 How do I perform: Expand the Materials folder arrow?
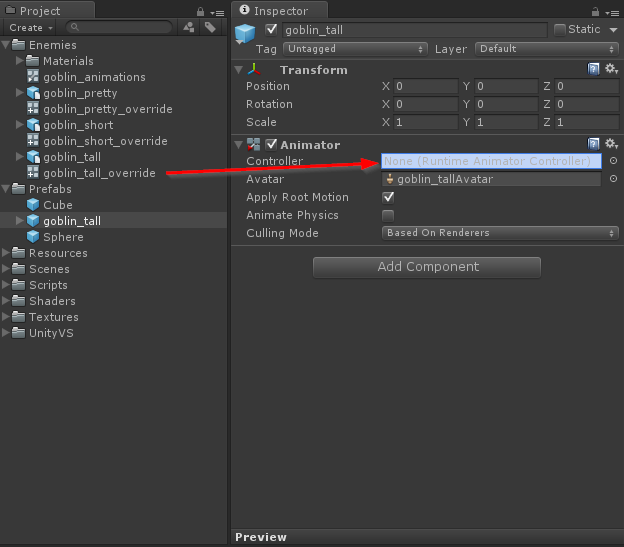tap(19, 60)
